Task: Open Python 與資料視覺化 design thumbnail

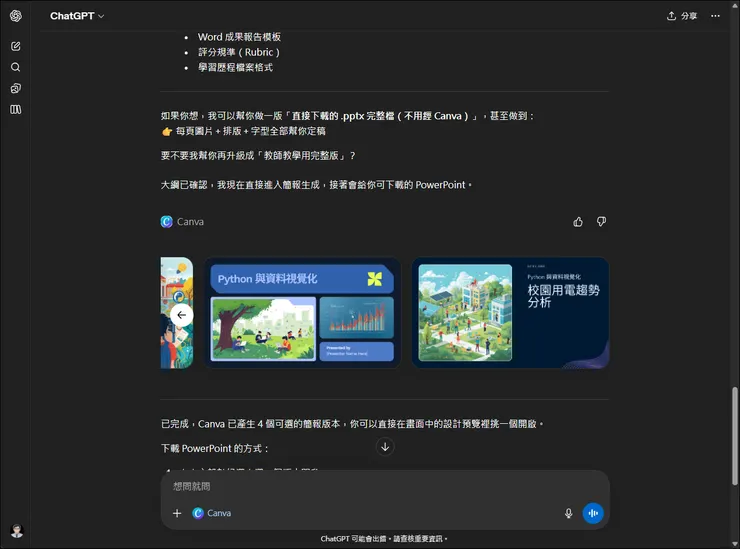Action: click(x=302, y=313)
